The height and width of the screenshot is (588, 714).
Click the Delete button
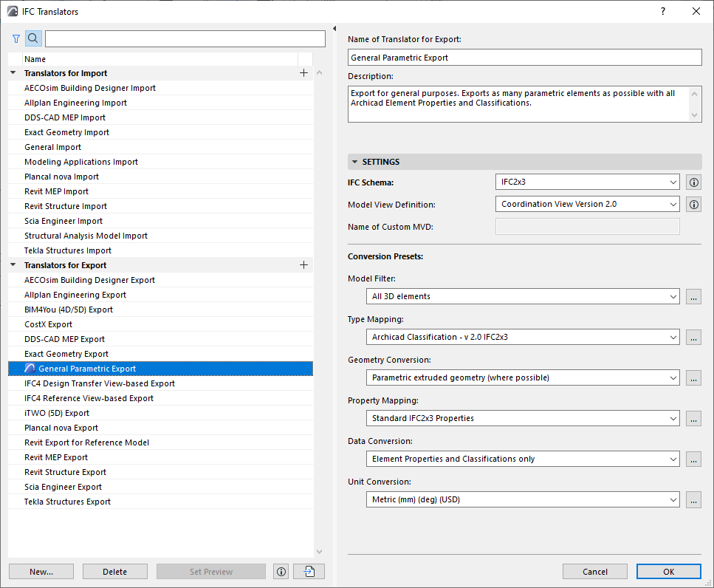114,572
